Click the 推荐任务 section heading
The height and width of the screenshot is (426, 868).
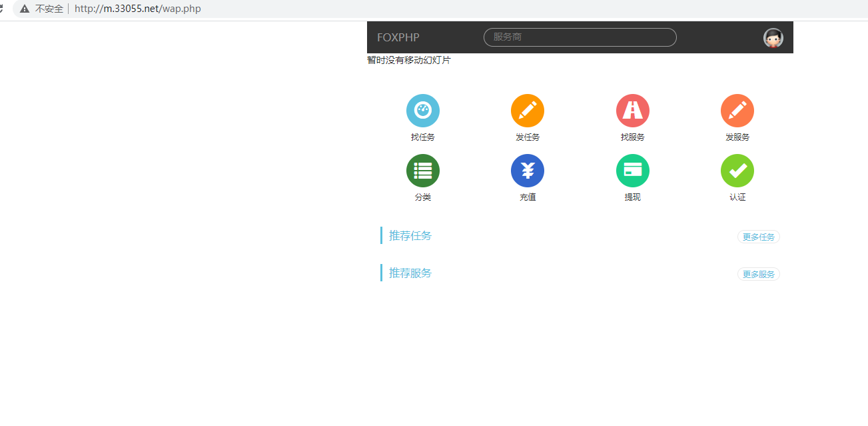click(409, 235)
